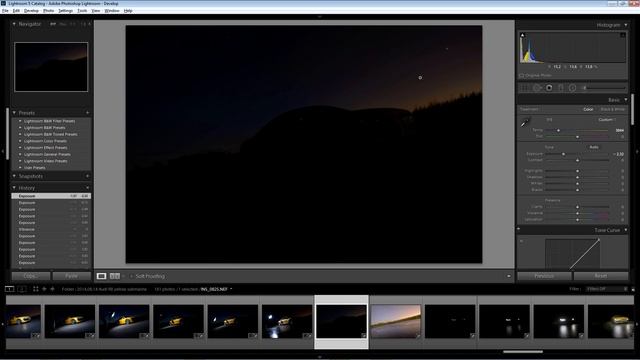This screenshot has height=360, width=640.
Task: Expand the Snapshots panel
Action: [14, 176]
